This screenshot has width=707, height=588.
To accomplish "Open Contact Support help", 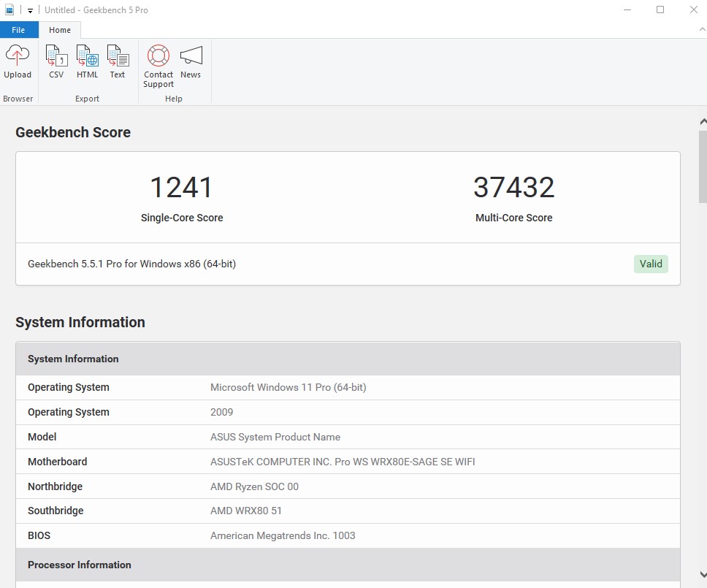I will pos(158,66).
